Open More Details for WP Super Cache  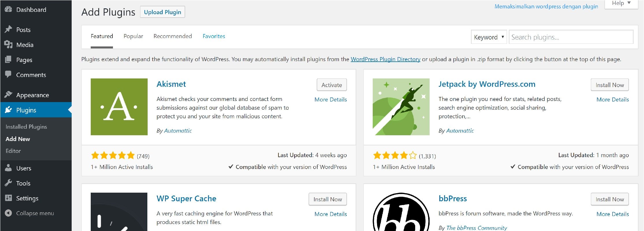tap(331, 214)
